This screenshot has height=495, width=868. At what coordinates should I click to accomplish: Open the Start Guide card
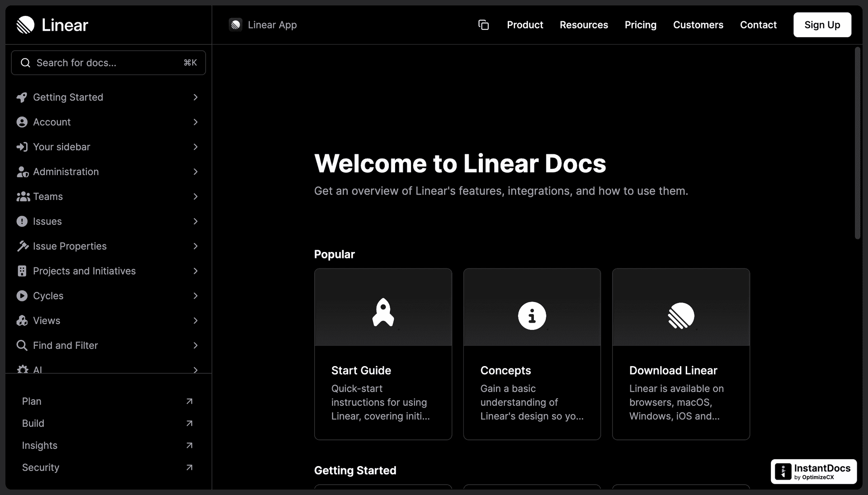click(x=383, y=354)
